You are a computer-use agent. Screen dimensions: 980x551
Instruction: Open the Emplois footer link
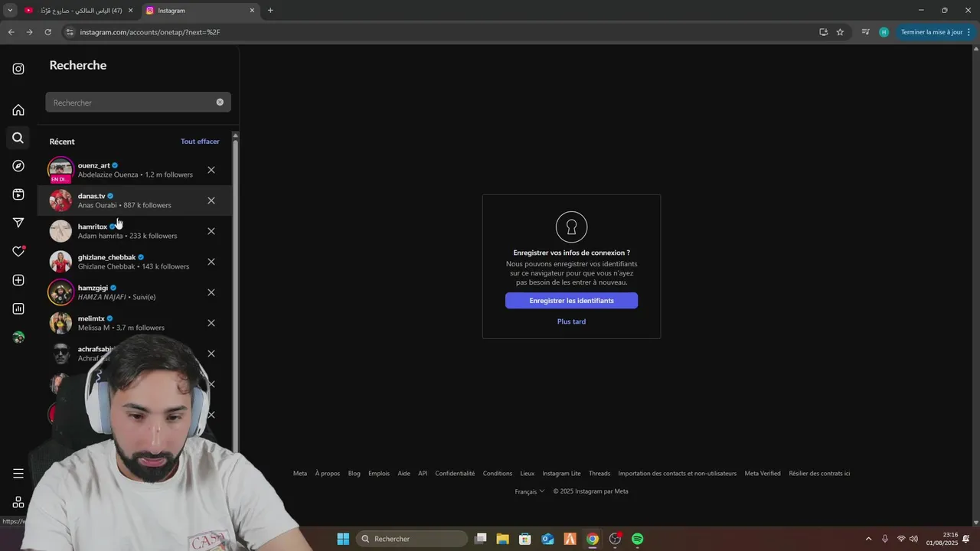[x=379, y=473]
